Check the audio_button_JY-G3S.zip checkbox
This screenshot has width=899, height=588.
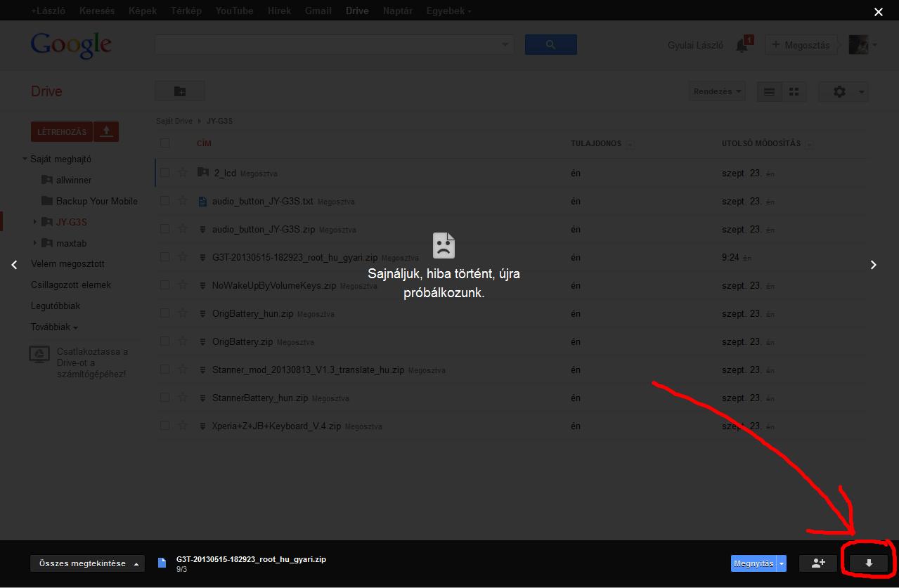coord(164,229)
